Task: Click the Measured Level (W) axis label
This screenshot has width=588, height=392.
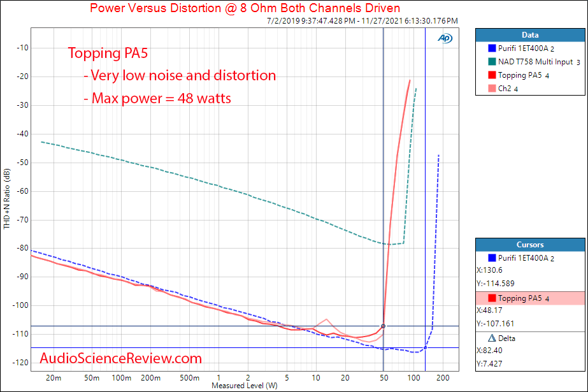Action: [x=245, y=386]
